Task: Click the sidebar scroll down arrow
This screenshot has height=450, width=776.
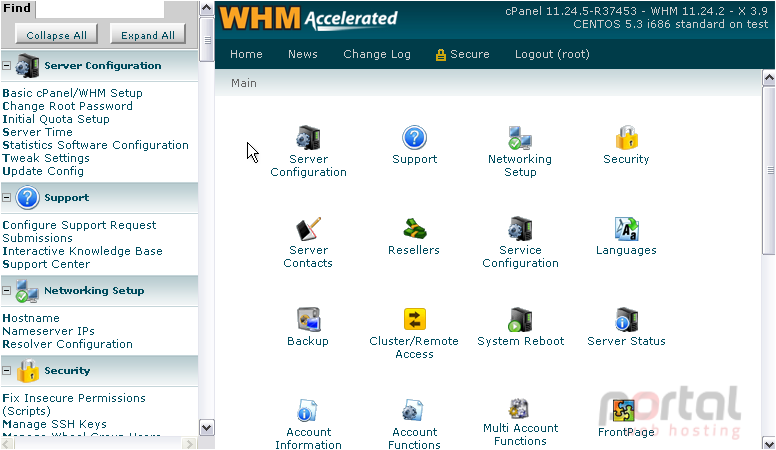Action: point(206,427)
